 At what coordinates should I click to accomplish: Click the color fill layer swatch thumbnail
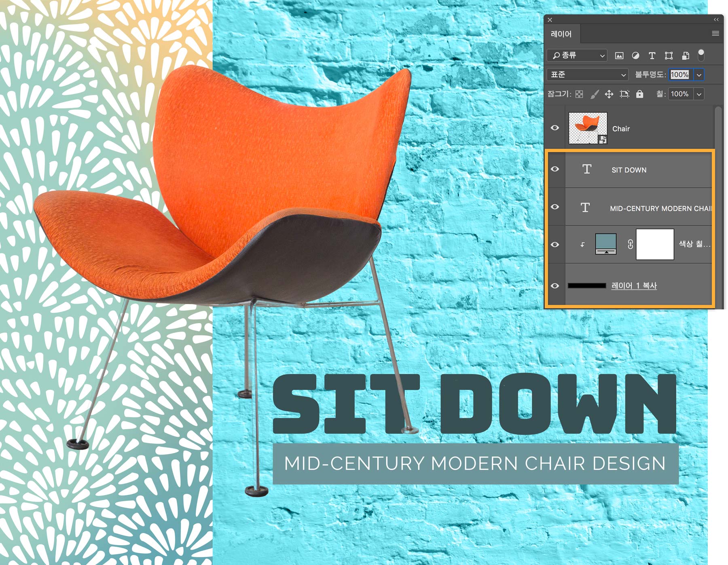coord(606,244)
